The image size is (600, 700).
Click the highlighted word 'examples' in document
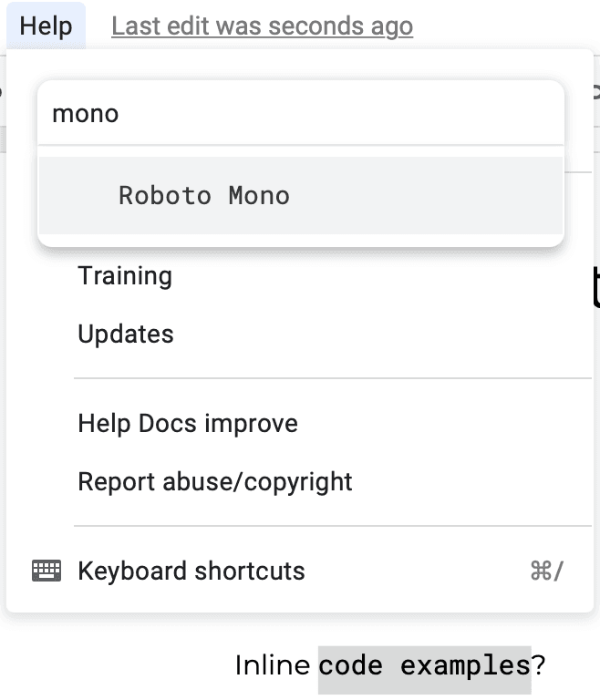point(465,667)
